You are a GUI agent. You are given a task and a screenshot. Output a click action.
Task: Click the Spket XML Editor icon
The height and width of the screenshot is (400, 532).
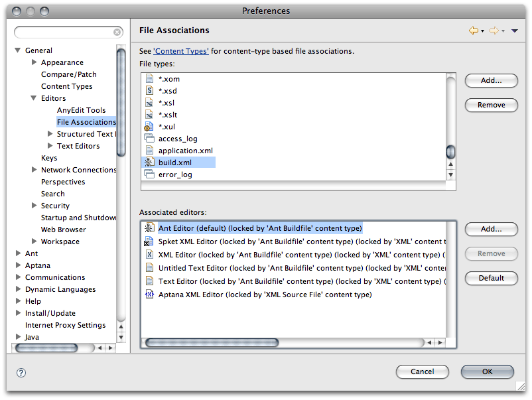point(149,242)
